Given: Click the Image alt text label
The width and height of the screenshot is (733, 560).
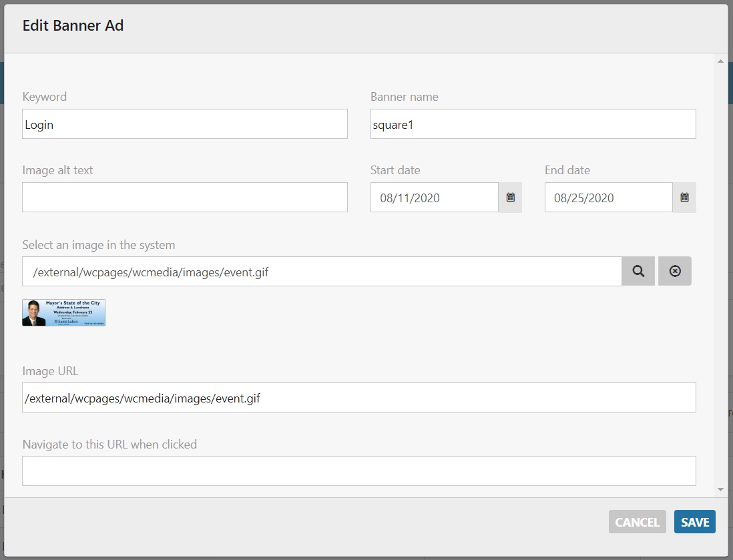Looking at the screenshot, I should pos(57,170).
